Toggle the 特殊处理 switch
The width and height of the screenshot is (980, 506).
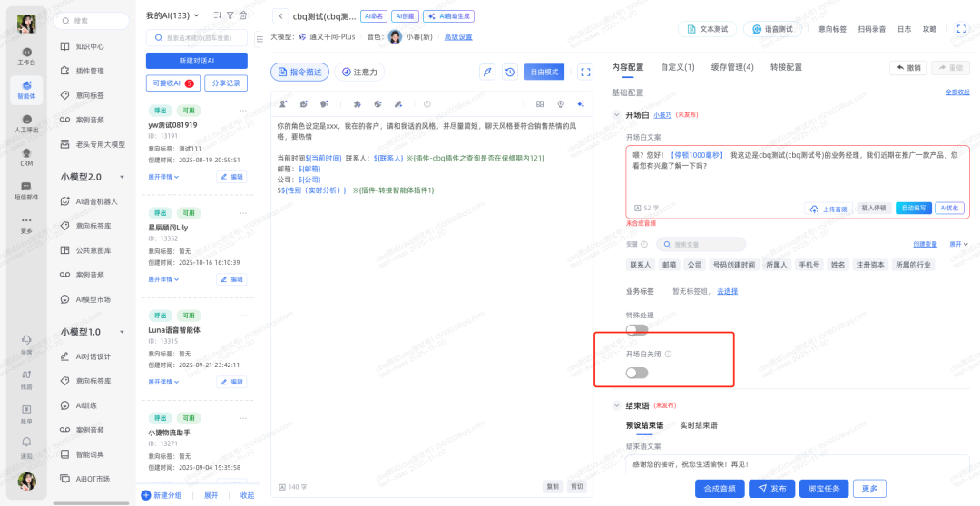pos(637,330)
